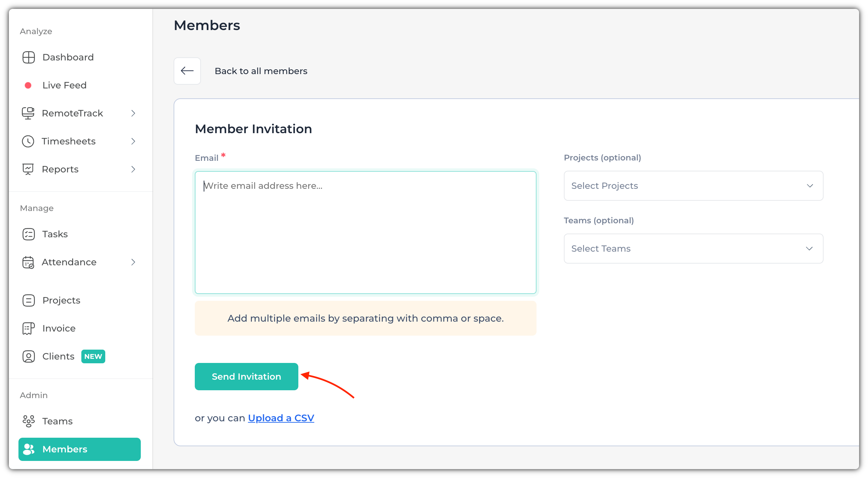The height and width of the screenshot is (478, 868).
Task: Click the Tasks checklist icon
Action: pos(29,234)
